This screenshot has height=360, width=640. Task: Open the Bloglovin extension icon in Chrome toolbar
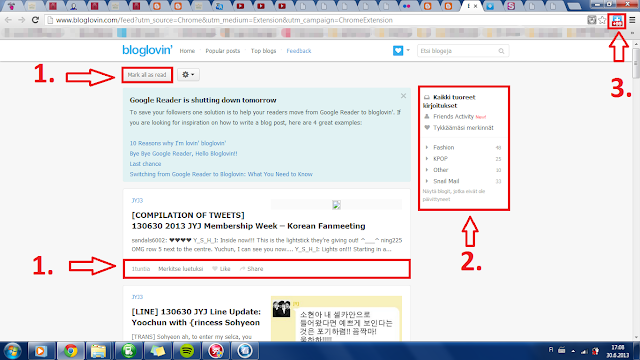(617, 20)
